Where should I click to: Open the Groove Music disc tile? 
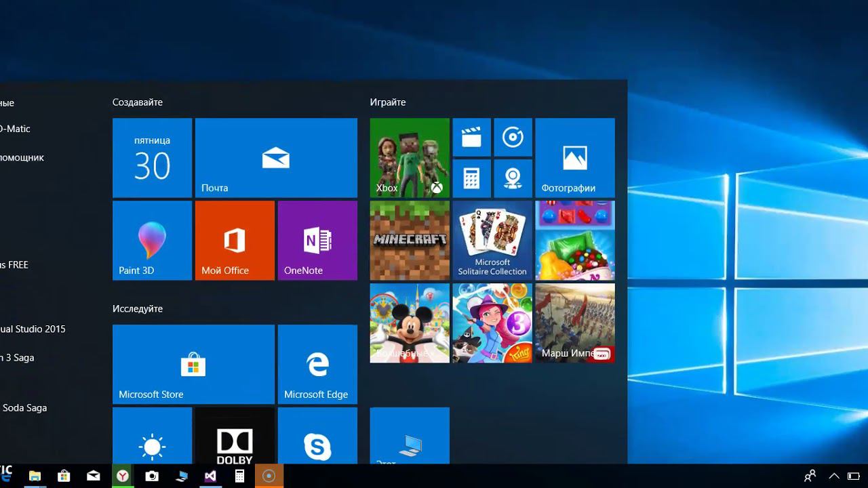coord(513,138)
